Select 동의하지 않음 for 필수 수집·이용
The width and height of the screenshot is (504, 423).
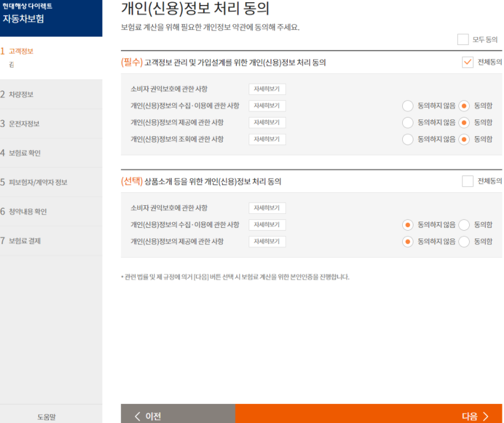point(408,106)
